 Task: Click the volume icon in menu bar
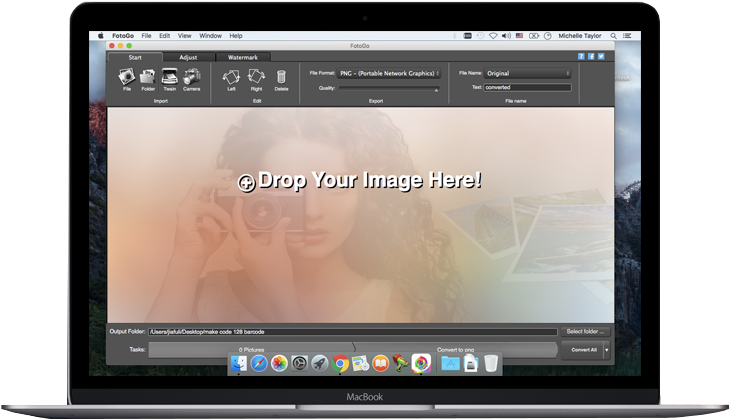click(x=506, y=36)
